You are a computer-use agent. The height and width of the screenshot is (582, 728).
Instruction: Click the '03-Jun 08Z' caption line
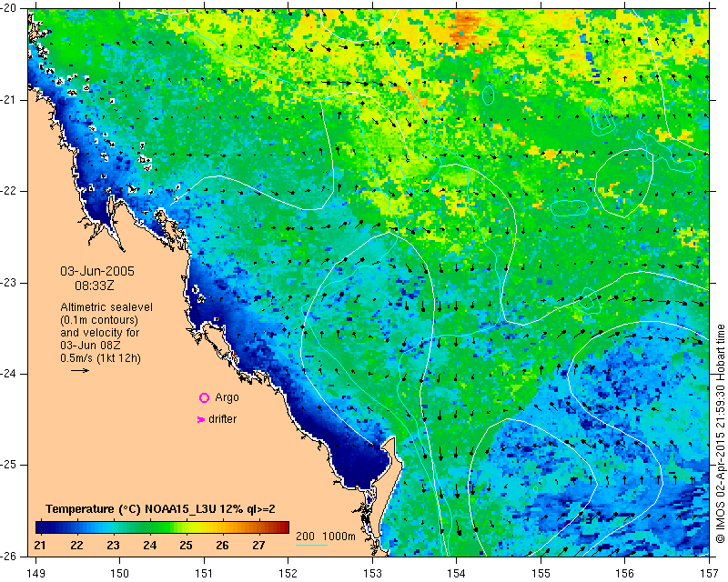[88, 346]
